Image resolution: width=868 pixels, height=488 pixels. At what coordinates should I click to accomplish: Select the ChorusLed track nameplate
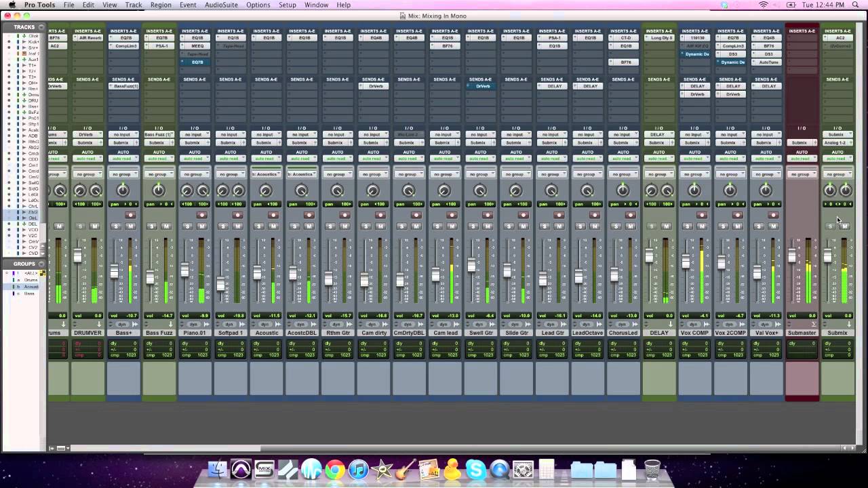623,333
